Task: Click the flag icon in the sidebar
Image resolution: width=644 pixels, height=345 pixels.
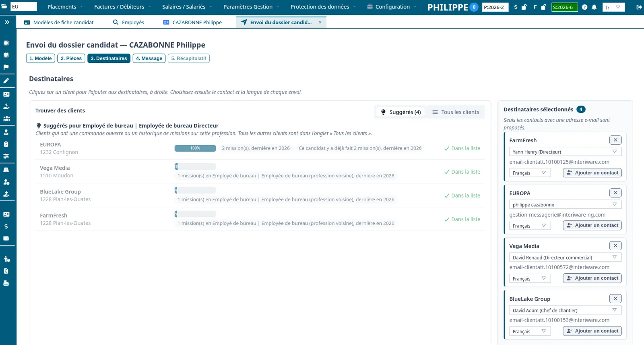Action: coord(6,67)
